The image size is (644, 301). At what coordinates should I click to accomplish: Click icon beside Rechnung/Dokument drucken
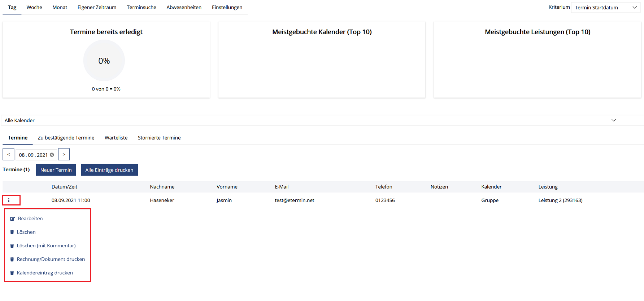click(12, 260)
